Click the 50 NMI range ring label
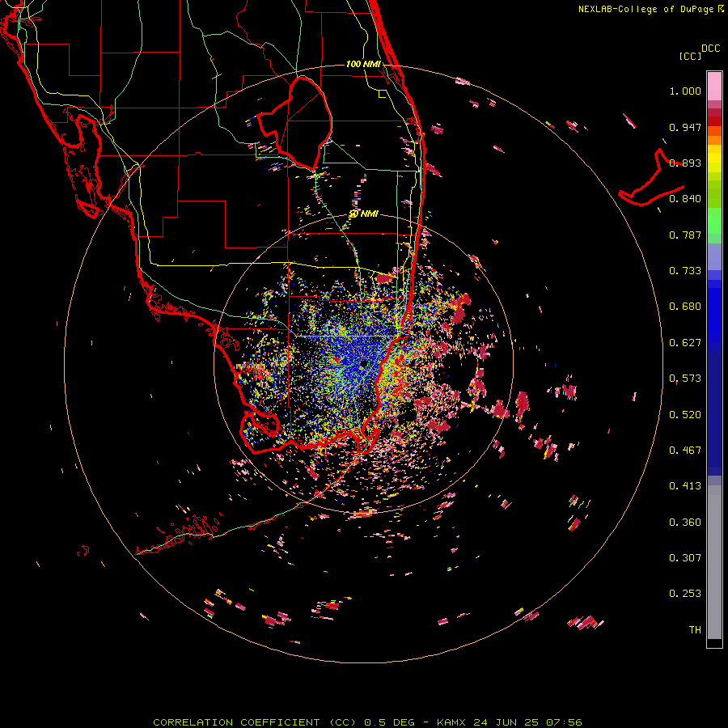The height and width of the screenshot is (728, 728). [x=363, y=214]
